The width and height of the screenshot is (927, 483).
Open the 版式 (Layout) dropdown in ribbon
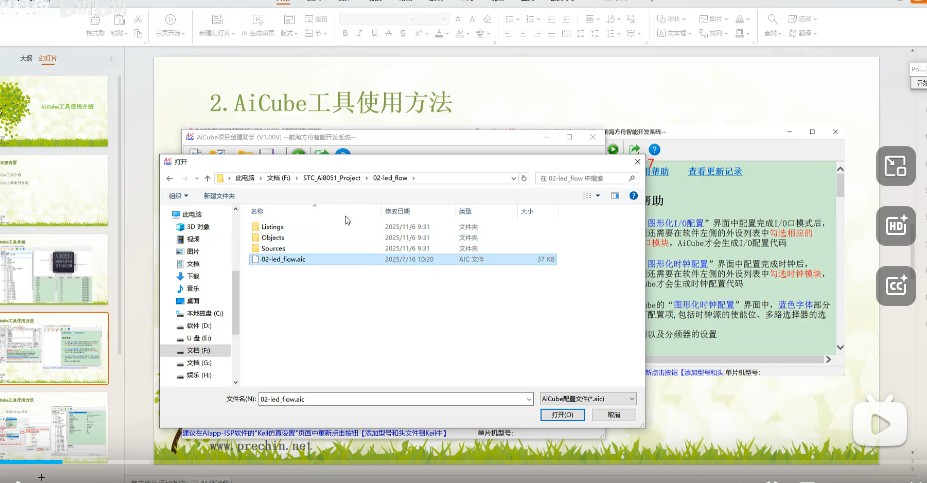(289, 26)
